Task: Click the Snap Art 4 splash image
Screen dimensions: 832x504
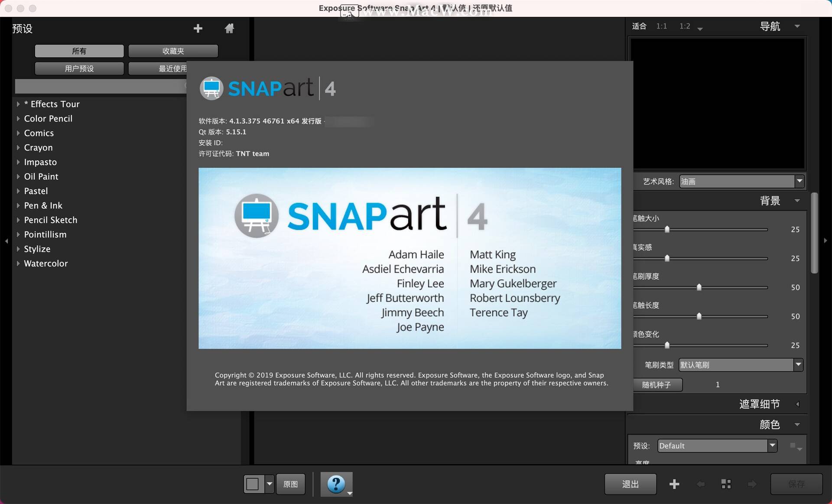Action: [x=409, y=258]
